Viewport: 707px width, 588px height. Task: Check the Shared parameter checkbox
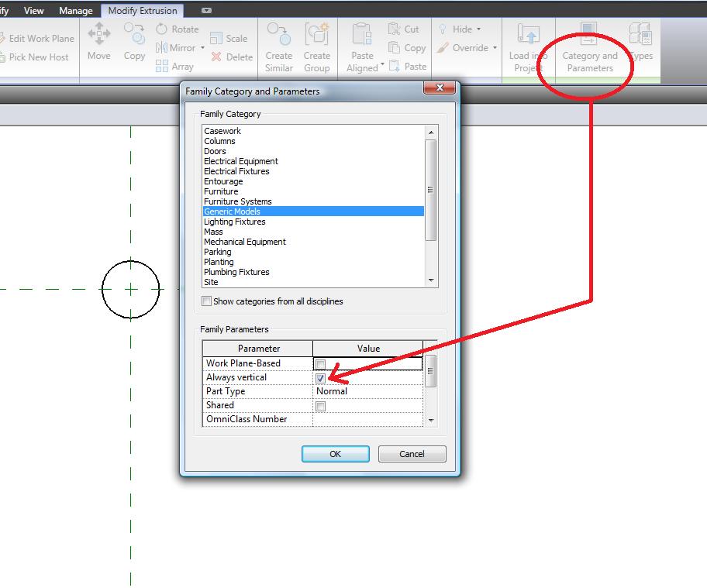(x=321, y=407)
